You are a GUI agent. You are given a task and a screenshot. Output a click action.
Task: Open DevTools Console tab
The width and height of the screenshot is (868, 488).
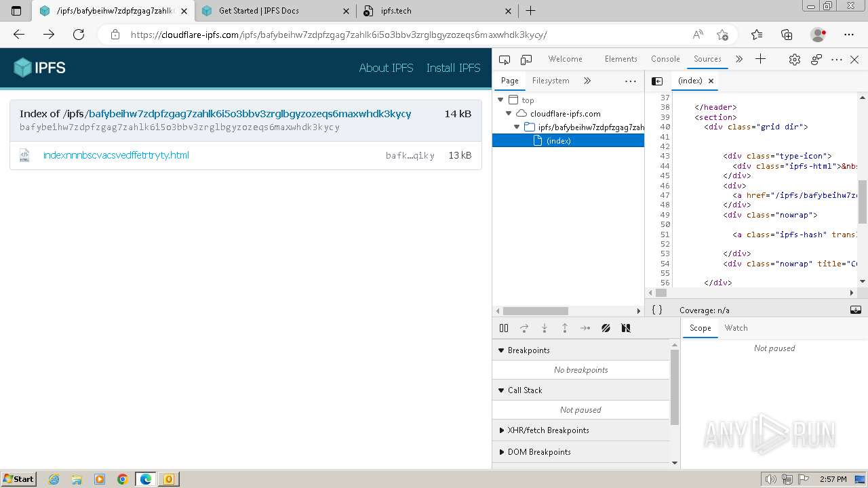point(665,59)
